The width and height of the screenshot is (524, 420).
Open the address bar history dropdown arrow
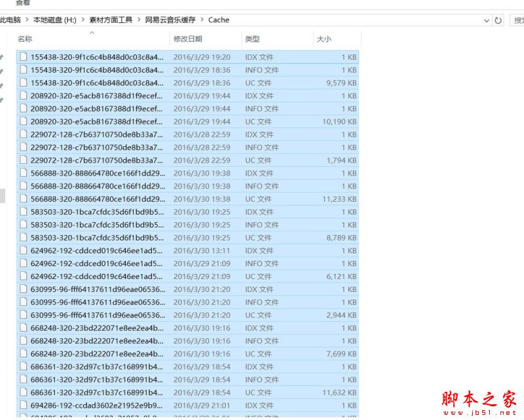pyautogui.click(x=487, y=20)
